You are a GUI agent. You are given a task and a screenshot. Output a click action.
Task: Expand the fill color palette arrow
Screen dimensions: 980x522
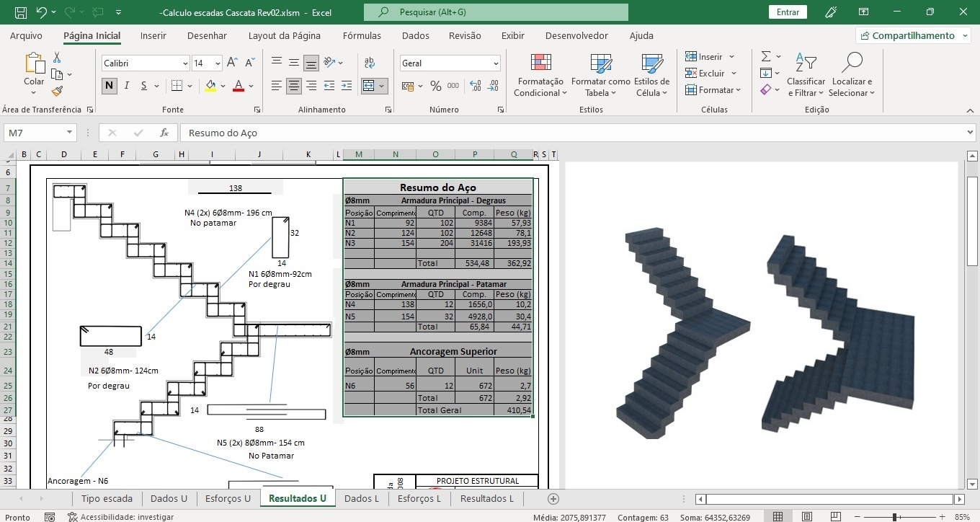(223, 86)
